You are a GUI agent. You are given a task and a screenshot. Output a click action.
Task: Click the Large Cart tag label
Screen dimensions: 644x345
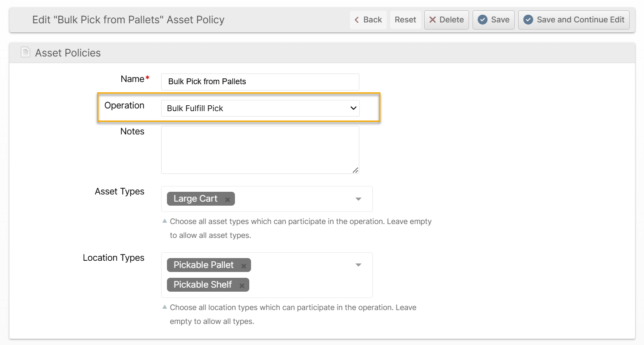point(195,199)
